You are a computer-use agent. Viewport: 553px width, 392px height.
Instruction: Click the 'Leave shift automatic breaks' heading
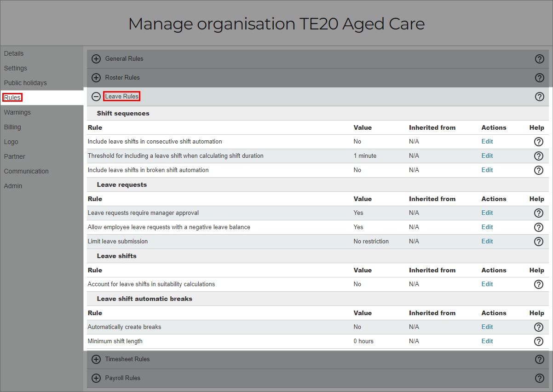coord(144,299)
